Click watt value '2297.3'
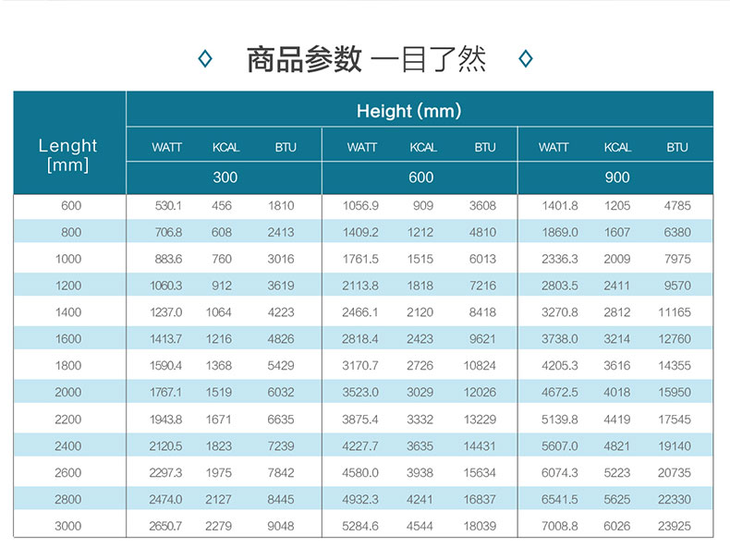Screen dimensions: 730x560 click(165, 472)
